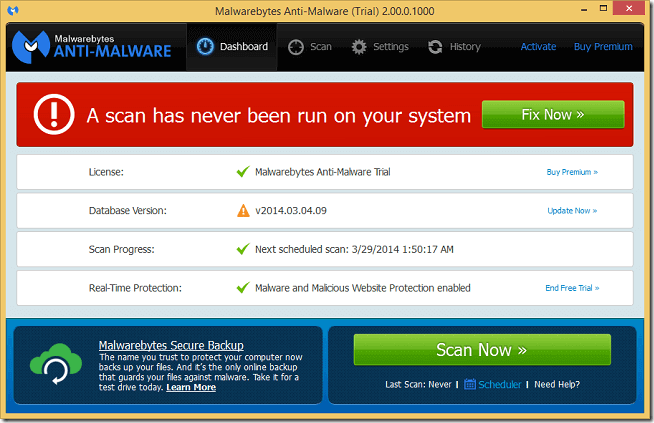Maximize the Malwarebytes window

pyautogui.click(x=603, y=8)
